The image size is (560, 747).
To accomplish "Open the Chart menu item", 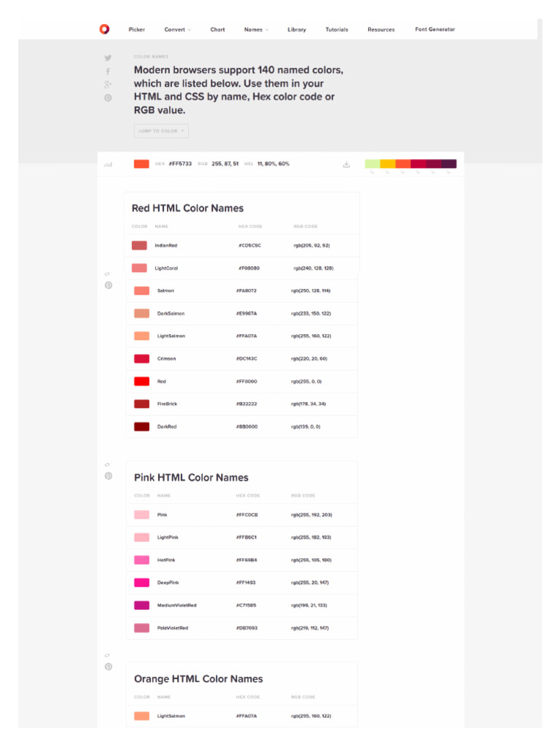I will (217, 30).
